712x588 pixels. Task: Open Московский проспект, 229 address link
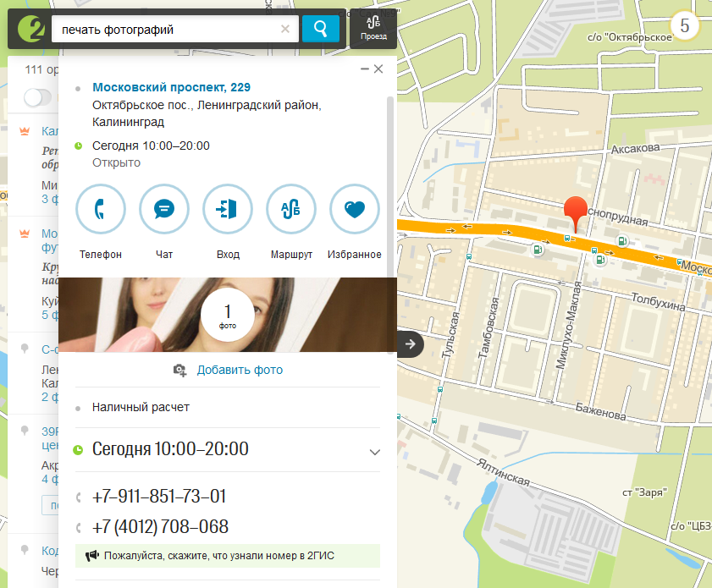(171, 87)
